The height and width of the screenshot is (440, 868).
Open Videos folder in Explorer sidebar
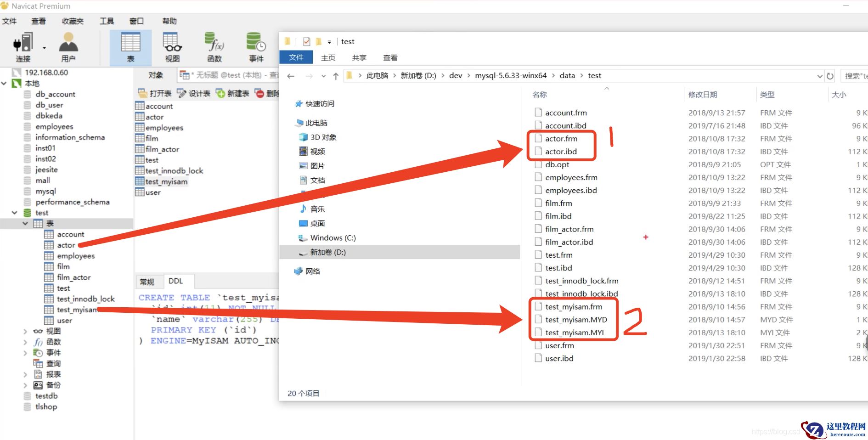pyautogui.click(x=312, y=152)
